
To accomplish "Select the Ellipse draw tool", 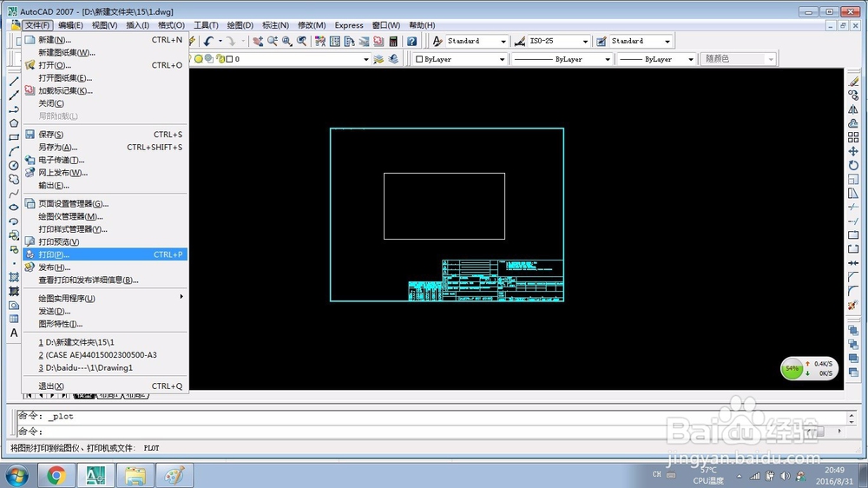I will coord(14,208).
